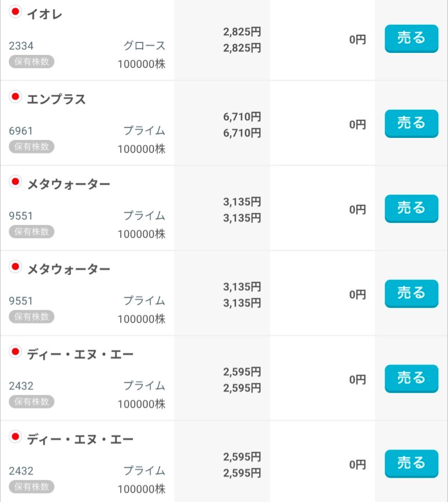
Task: Click the flag icon of the upper メタウォーター row
Action: point(15,182)
